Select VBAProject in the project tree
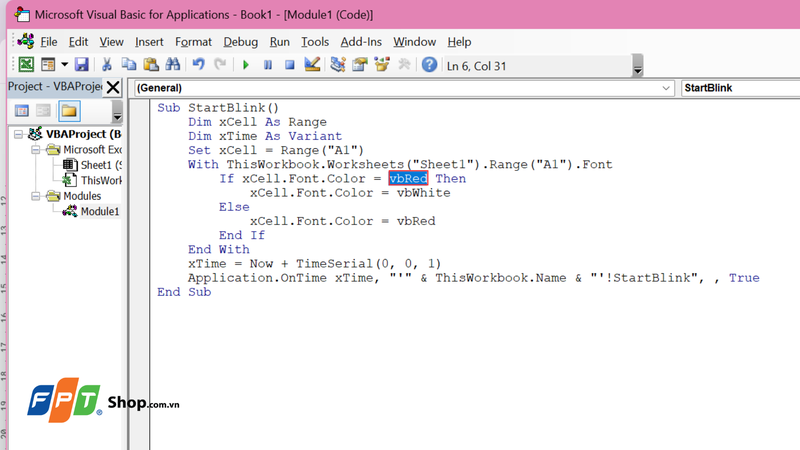Screen dimensions: 800x450 tap(83, 134)
